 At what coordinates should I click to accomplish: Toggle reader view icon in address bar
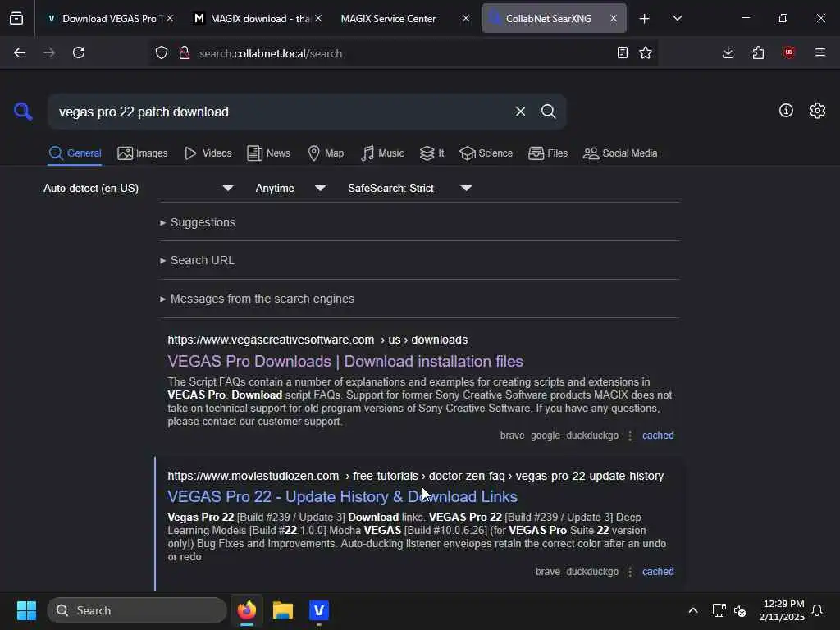click(622, 52)
